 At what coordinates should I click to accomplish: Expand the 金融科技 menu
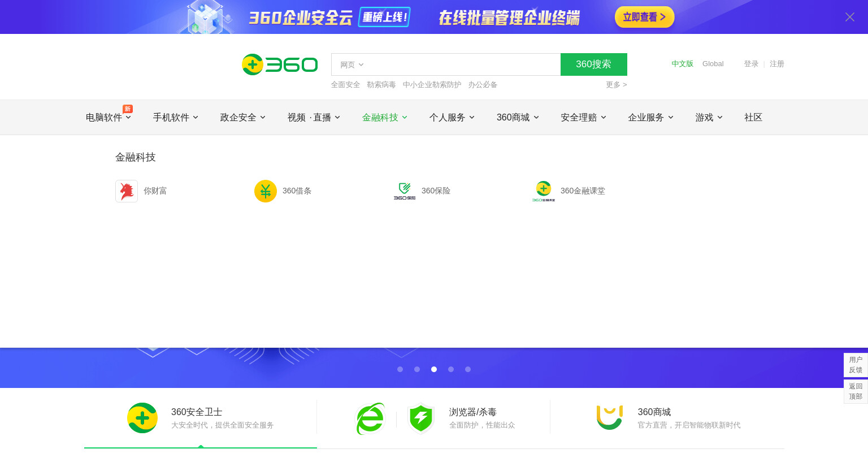coord(385,117)
